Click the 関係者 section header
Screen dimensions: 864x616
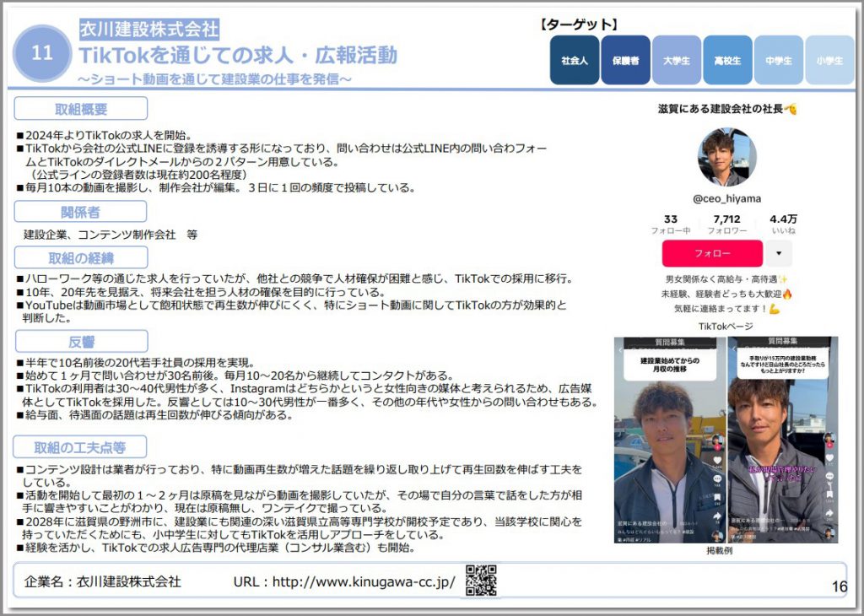point(80,212)
